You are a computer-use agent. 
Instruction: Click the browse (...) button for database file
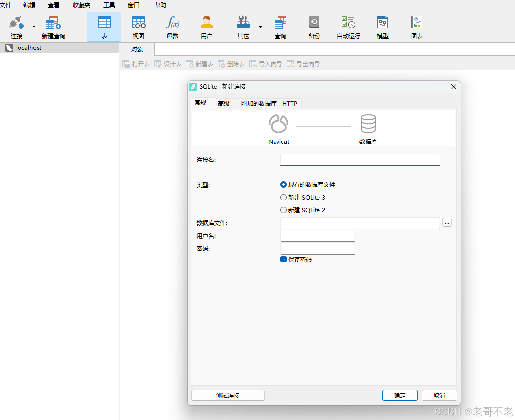pyautogui.click(x=447, y=222)
